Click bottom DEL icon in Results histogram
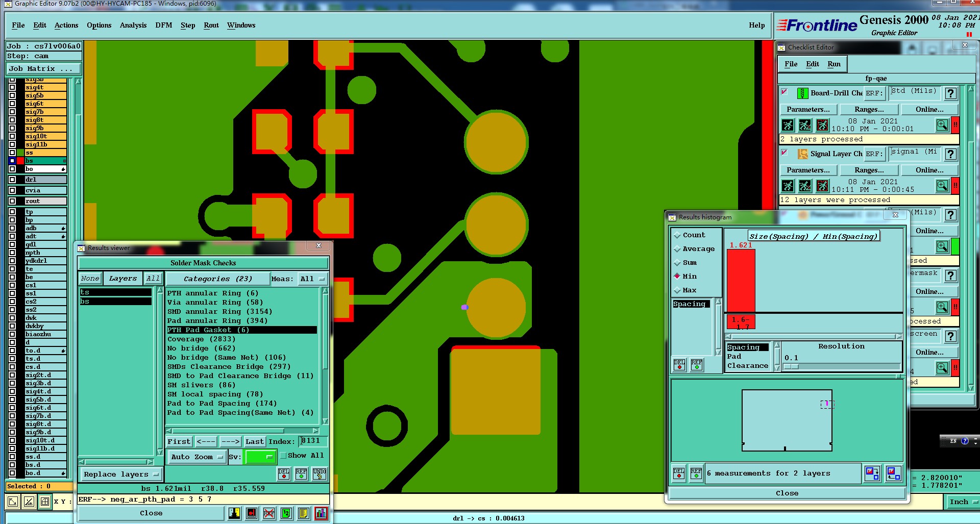Viewport: 980px width, 524px height. click(679, 473)
